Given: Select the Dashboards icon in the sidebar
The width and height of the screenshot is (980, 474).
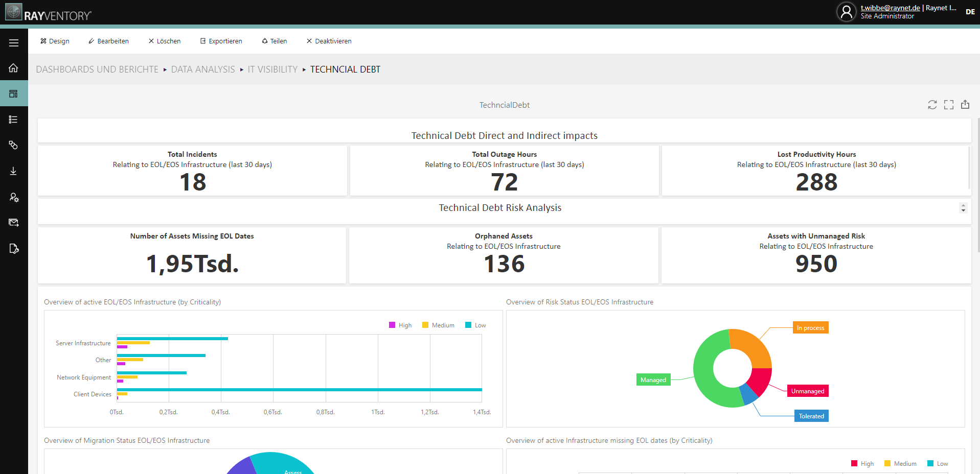Looking at the screenshot, I should click(x=13, y=93).
